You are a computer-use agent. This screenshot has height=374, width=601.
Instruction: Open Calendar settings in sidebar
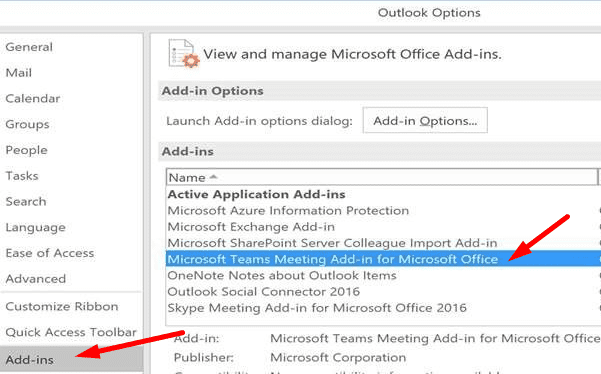tap(33, 98)
